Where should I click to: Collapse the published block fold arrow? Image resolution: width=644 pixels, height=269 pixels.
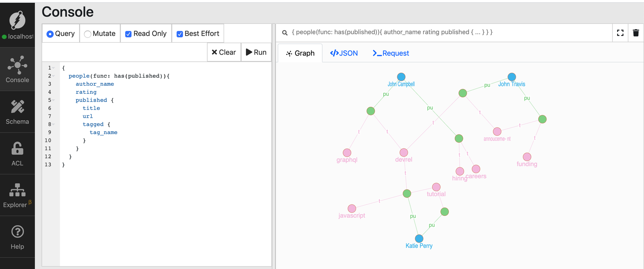[53, 100]
